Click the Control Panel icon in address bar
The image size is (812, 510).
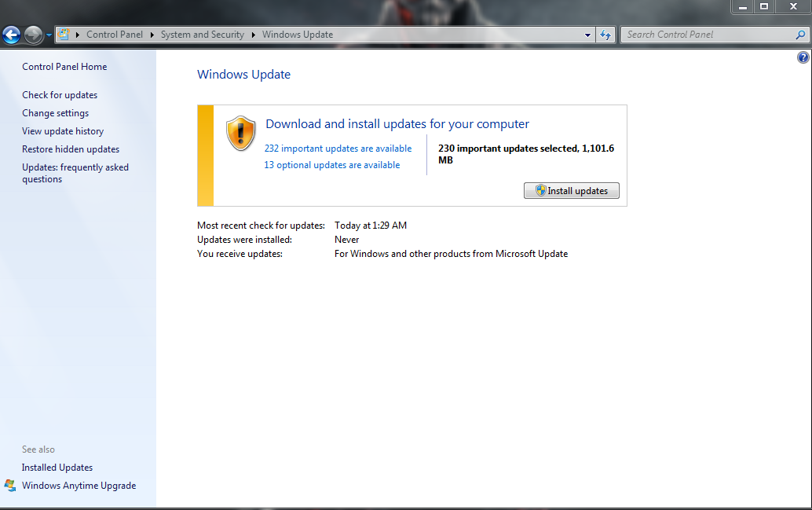click(64, 35)
